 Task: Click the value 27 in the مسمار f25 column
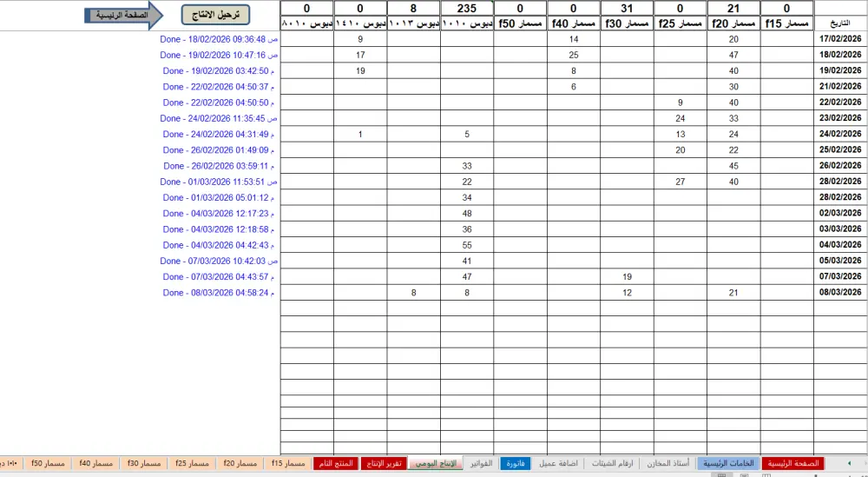681,182
